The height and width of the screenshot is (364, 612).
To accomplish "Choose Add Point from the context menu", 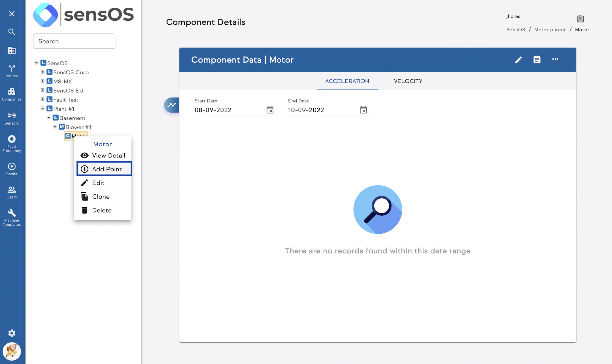I will [104, 169].
